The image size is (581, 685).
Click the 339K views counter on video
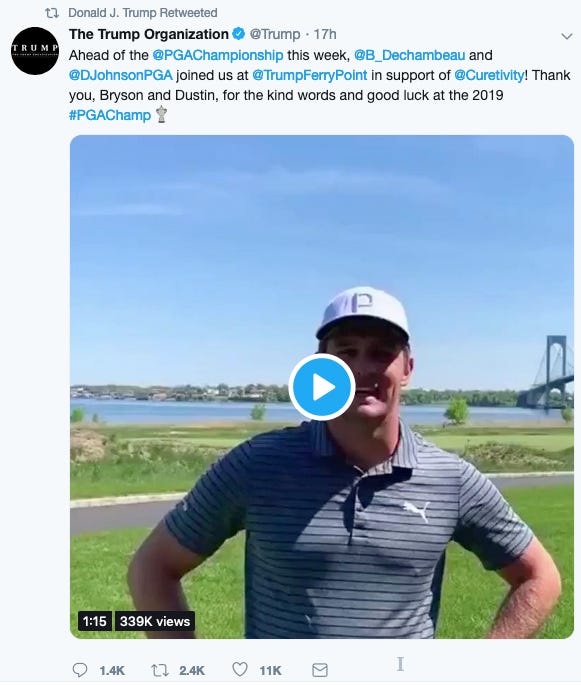[155, 621]
